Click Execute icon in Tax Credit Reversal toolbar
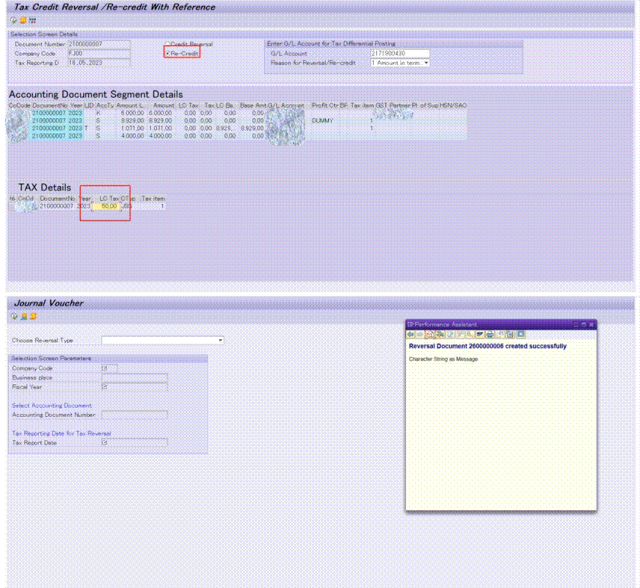This screenshot has height=588, width=640. coord(13,20)
